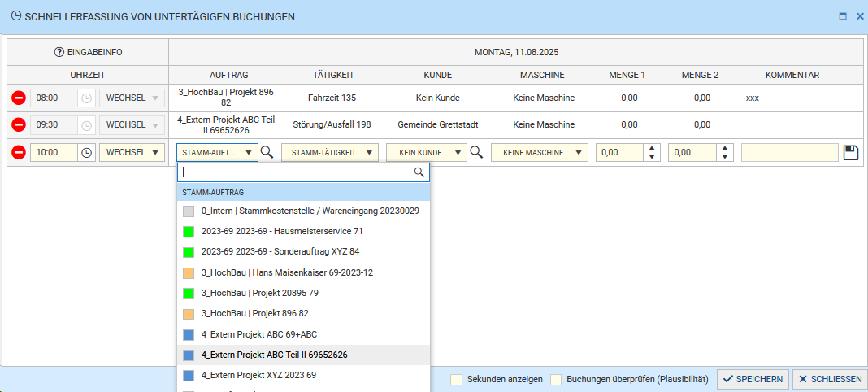Viewport: 868px width, 392px height.
Task: Click gray swatch of 0_Intern entry
Action: tap(189, 211)
